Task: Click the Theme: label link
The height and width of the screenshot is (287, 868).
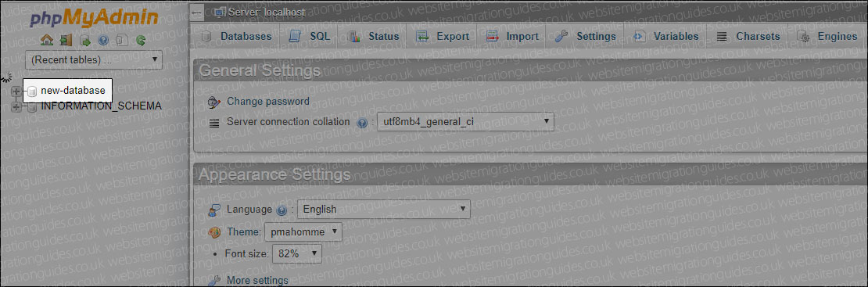Action: [x=244, y=232]
